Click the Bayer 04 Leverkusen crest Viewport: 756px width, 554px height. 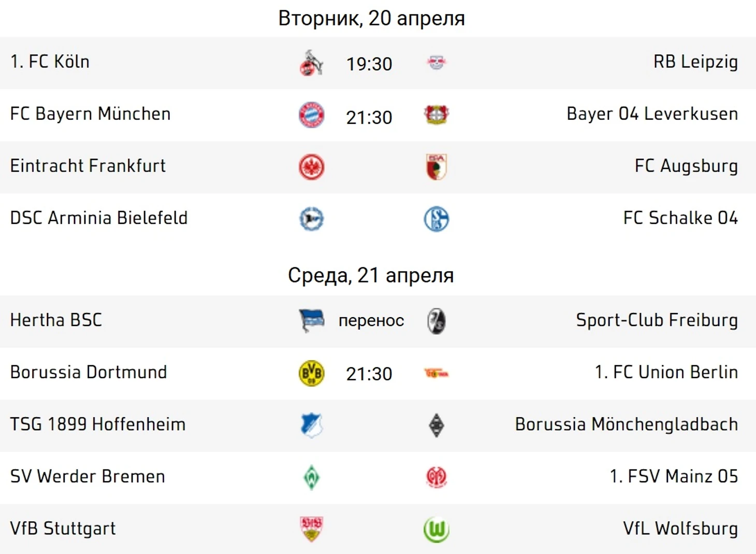[436, 115]
